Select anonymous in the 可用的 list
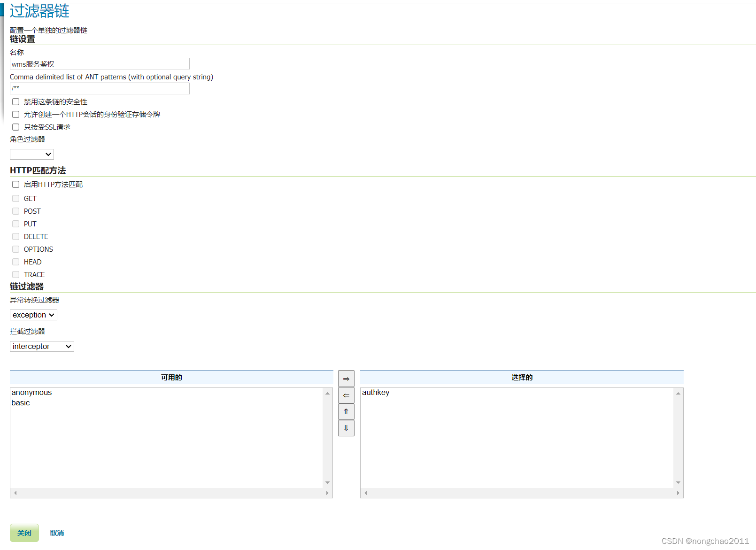This screenshot has height=550, width=756. click(x=31, y=392)
